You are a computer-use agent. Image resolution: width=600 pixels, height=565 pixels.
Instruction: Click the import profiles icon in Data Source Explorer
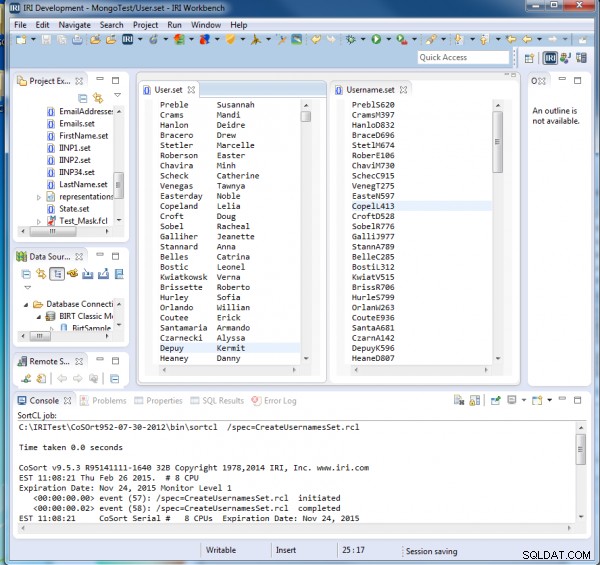88,274
